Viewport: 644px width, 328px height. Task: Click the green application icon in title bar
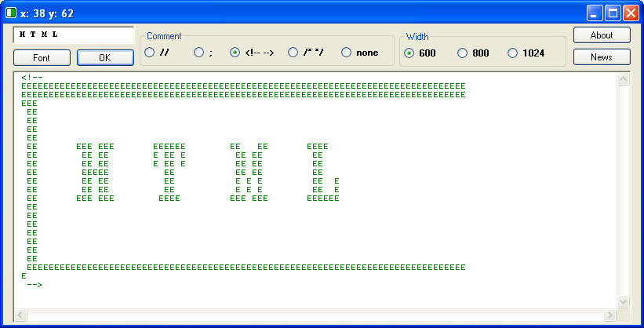point(11,13)
